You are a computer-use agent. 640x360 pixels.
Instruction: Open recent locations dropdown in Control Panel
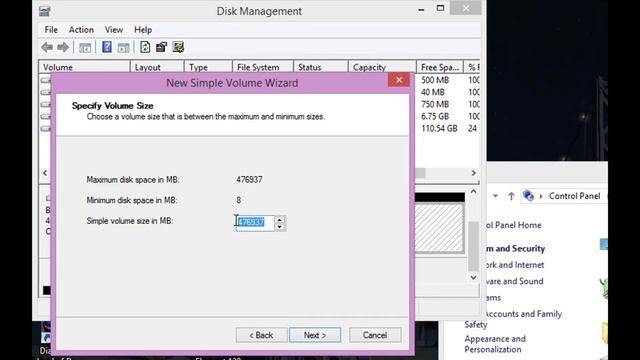click(495, 196)
